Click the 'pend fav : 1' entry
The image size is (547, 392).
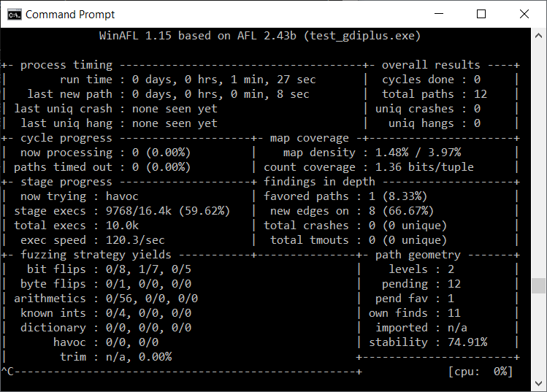coord(414,299)
